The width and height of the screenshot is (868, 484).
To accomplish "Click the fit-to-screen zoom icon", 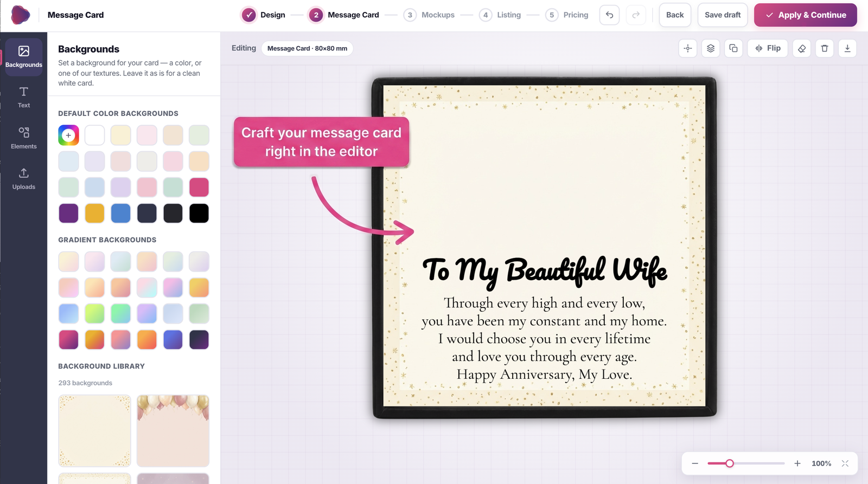I will [x=845, y=463].
